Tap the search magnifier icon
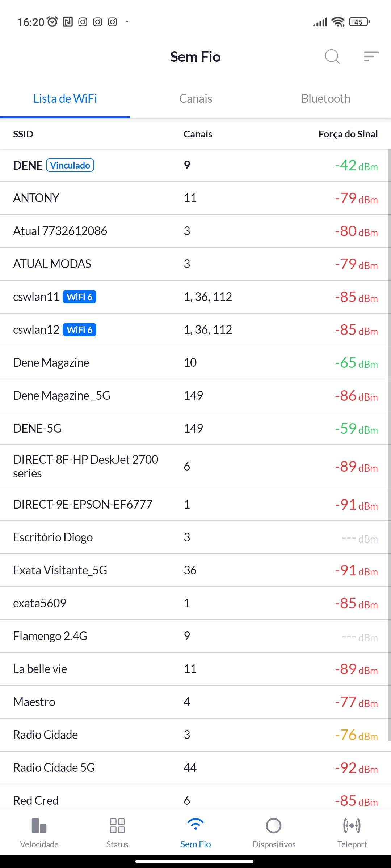 332,56
